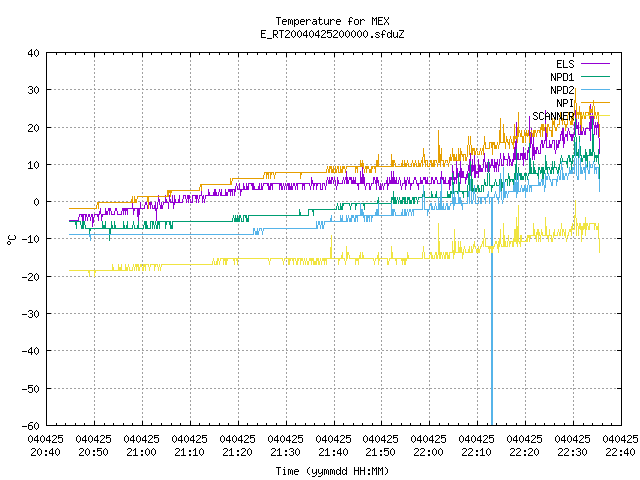Click the 'Time (yymmdd HH:MM)' axis title
Viewport: 640px width, 480px height.
pos(332,471)
